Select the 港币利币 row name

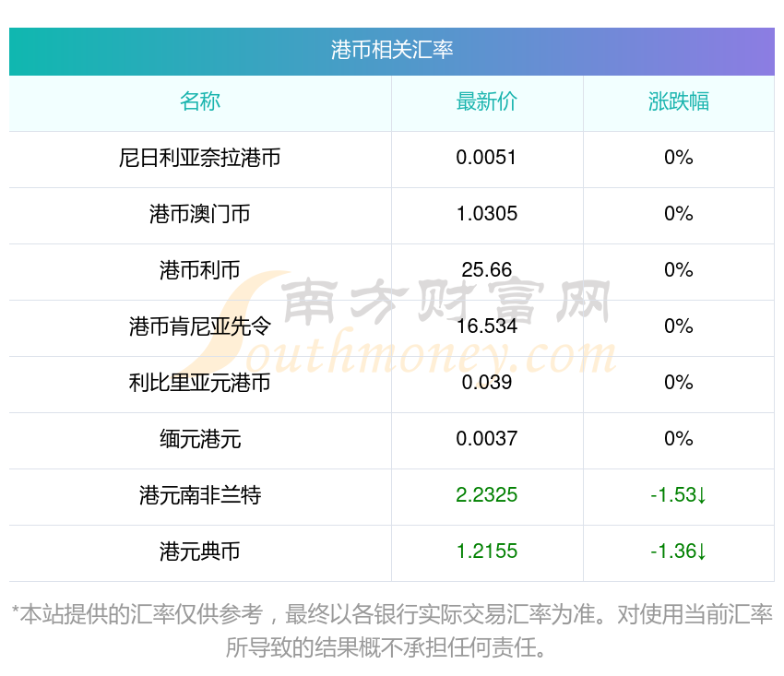tap(200, 270)
